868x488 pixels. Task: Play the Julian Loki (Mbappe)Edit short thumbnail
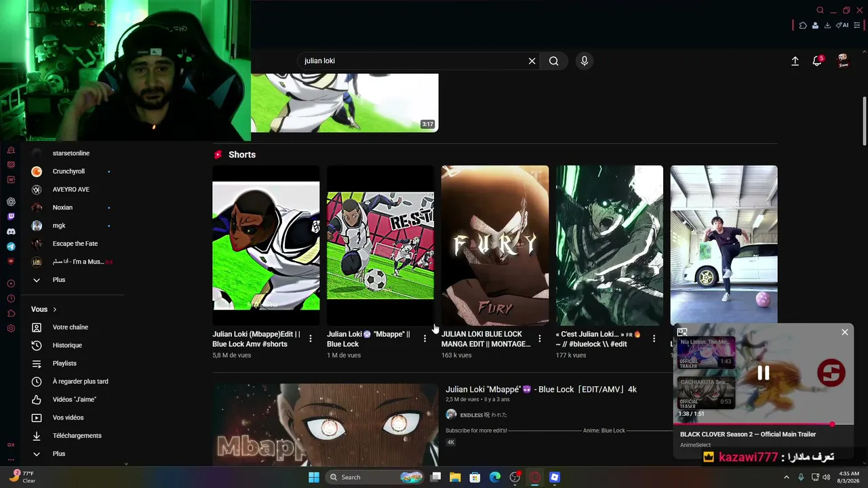tap(266, 245)
